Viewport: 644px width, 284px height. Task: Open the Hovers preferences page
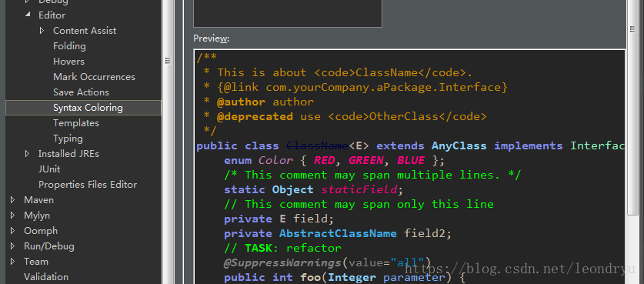point(68,62)
